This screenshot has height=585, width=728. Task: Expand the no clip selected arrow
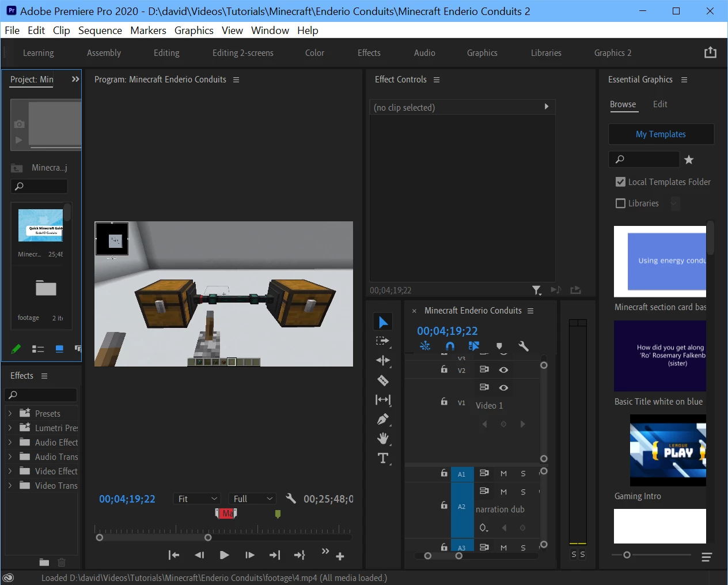[547, 107]
